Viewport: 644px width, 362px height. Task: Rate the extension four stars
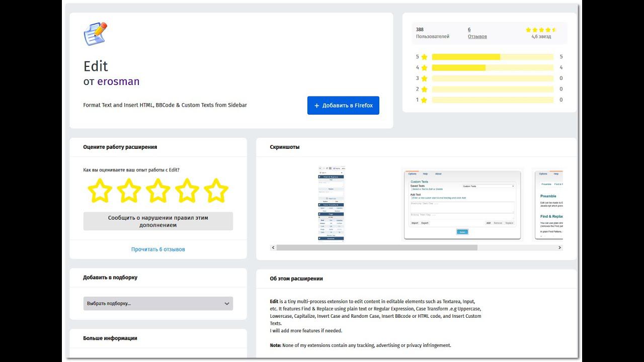[x=187, y=191]
